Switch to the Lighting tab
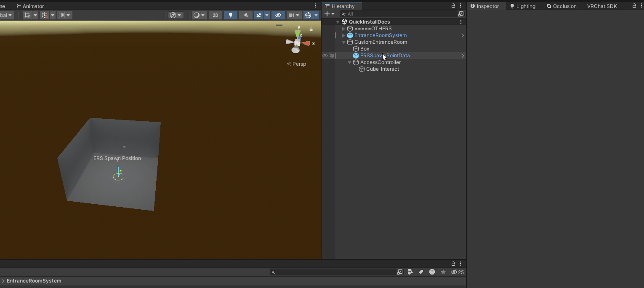 click(x=523, y=6)
